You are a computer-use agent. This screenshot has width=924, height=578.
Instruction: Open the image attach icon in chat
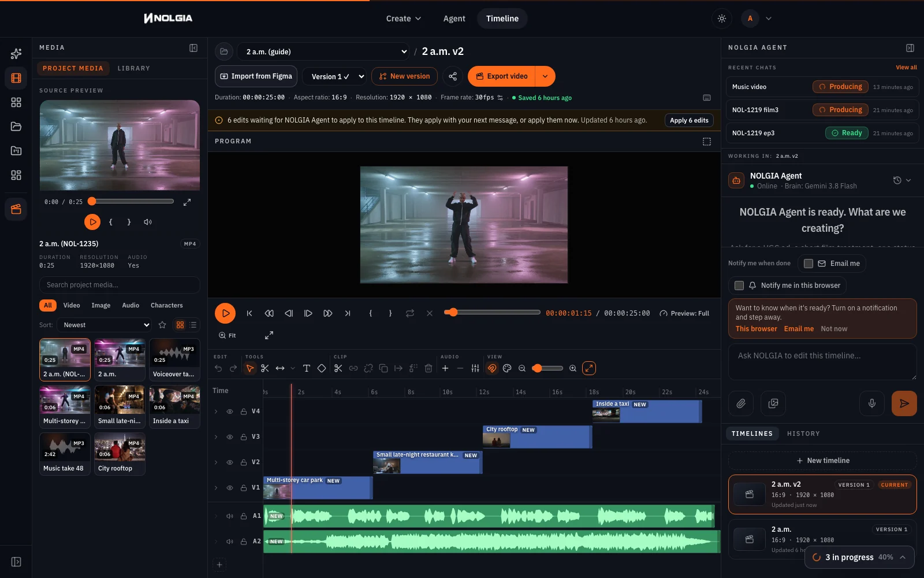(773, 403)
